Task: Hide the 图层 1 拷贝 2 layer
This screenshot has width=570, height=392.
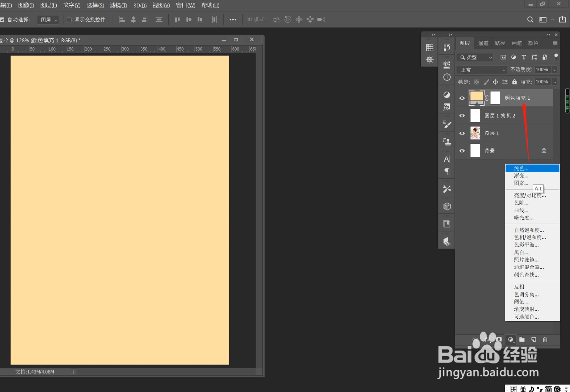Action: point(462,116)
